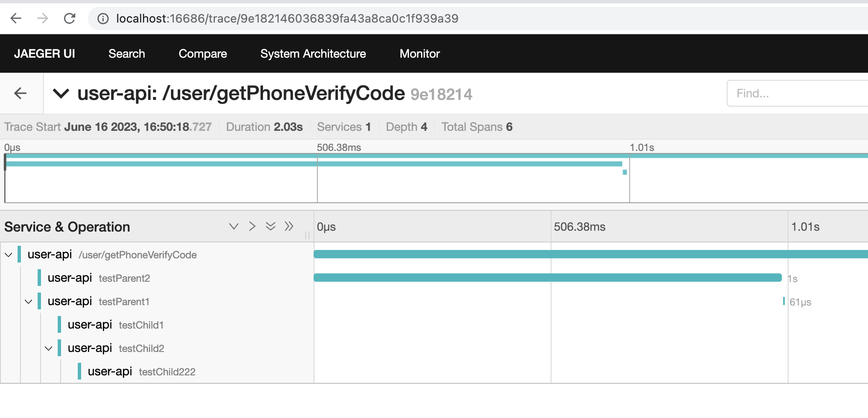Viewport: 868px width, 418px height.
Task: Click the trace ID 9e18214 text
Action: (x=441, y=94)
